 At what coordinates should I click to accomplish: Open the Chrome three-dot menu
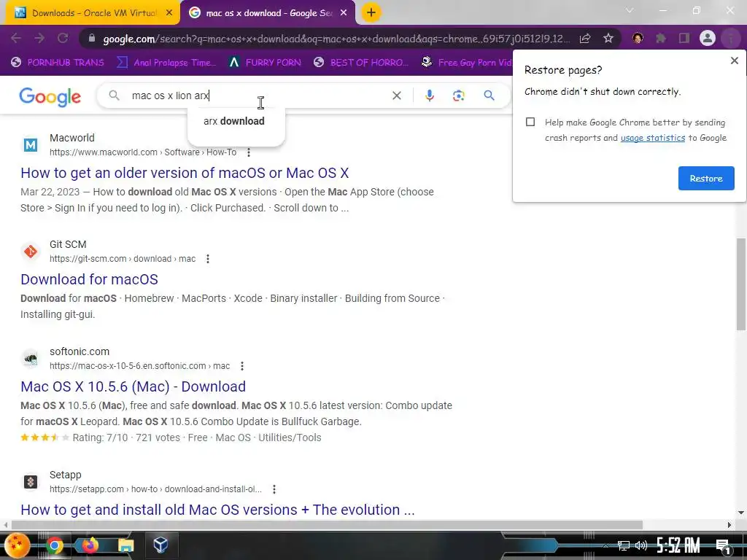pyautogui.click(x=731, y=38)
